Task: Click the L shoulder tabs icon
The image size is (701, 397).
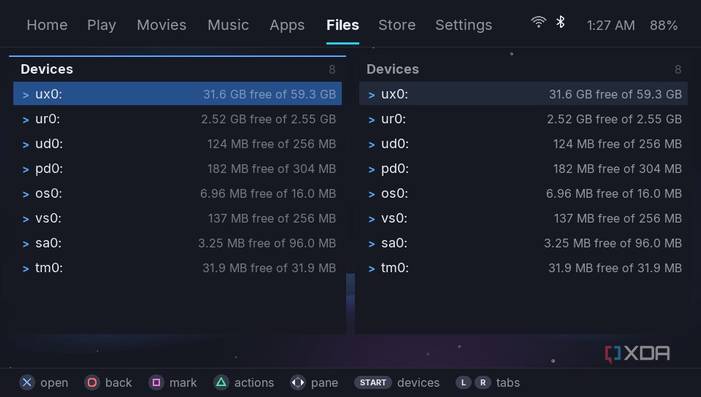Action: click(x=464, y=383)
